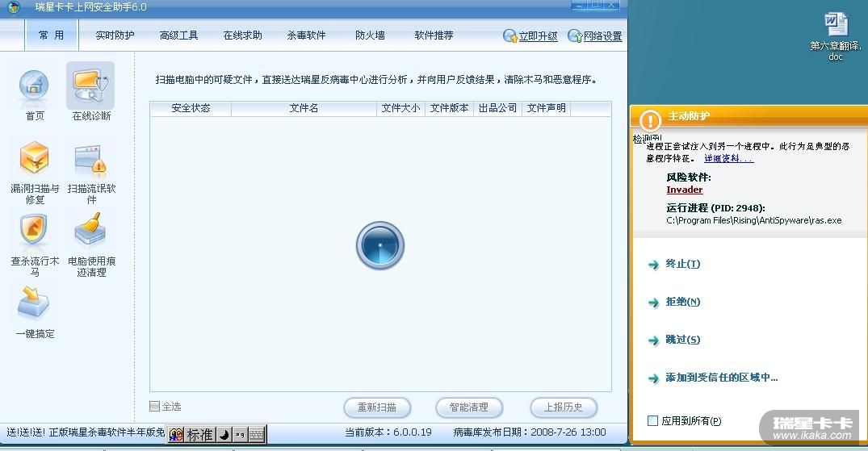Switch to the 杀毒软件 tab
Viewport: 868px width, 451px height.
point(306,35)
